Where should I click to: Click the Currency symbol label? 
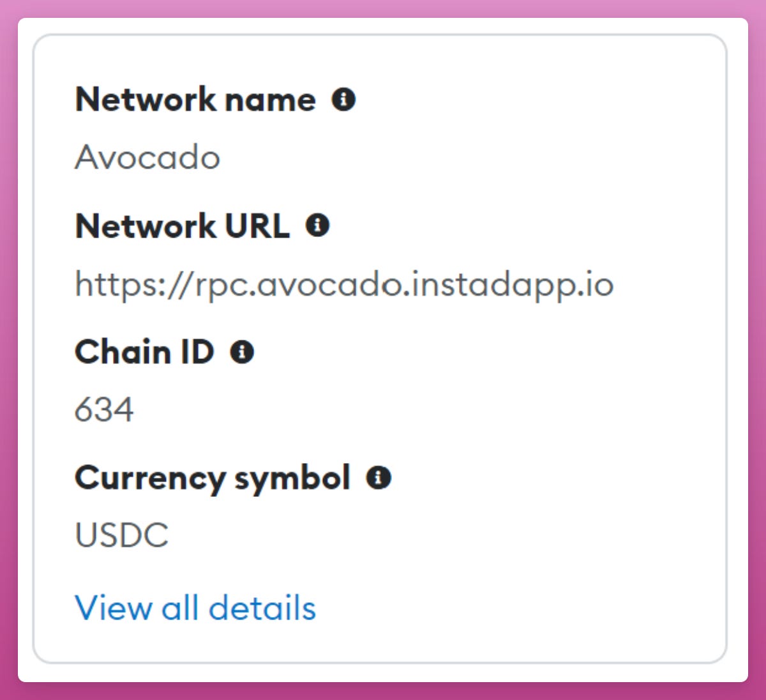coord(213,477)
